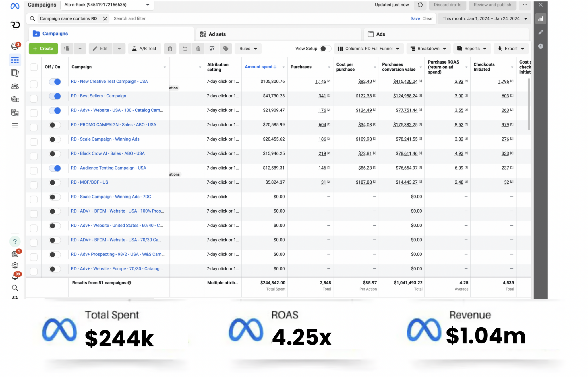Click the A/B Test button

[144, 49]
